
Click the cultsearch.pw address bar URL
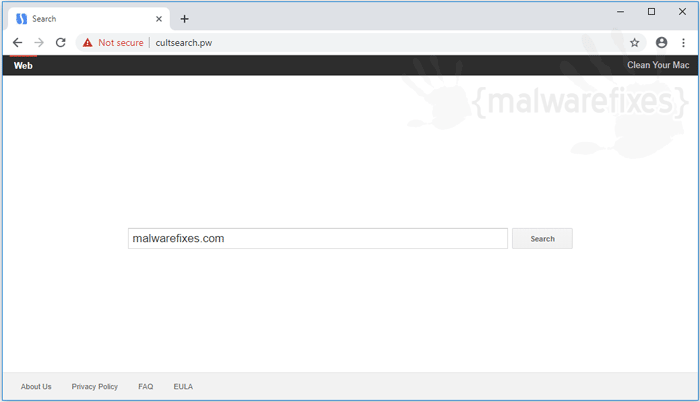[183, 43]
